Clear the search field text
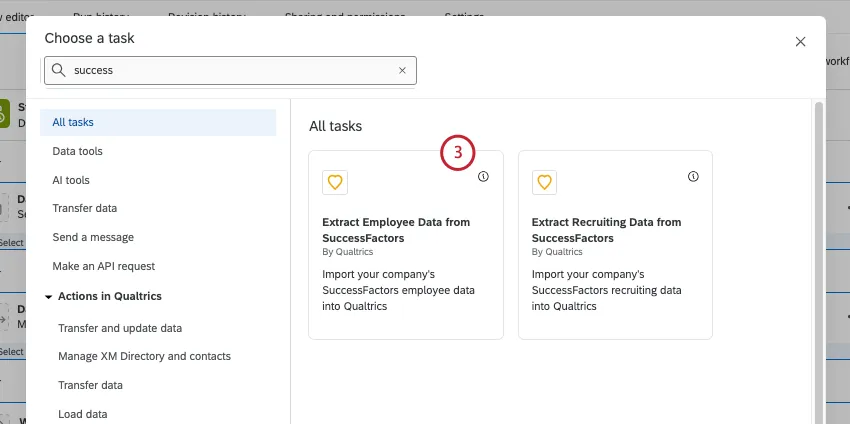 pyautogui.click(x=402, y=71)
